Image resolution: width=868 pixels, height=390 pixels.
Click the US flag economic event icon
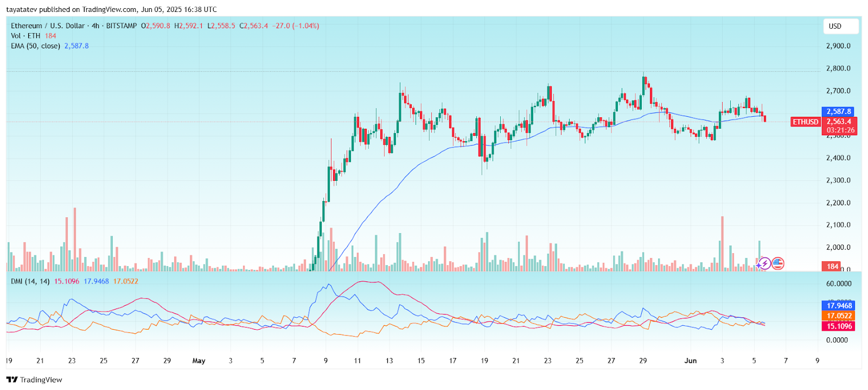778,264
